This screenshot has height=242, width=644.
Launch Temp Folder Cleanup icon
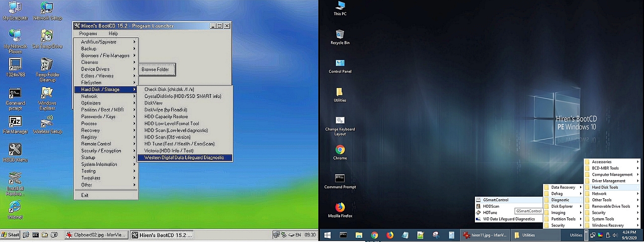point(47,70)
